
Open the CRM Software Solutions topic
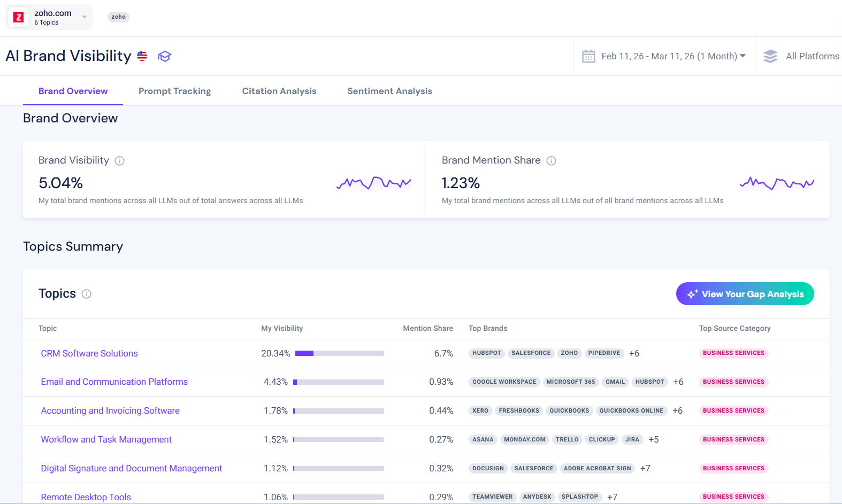(89, 353)
